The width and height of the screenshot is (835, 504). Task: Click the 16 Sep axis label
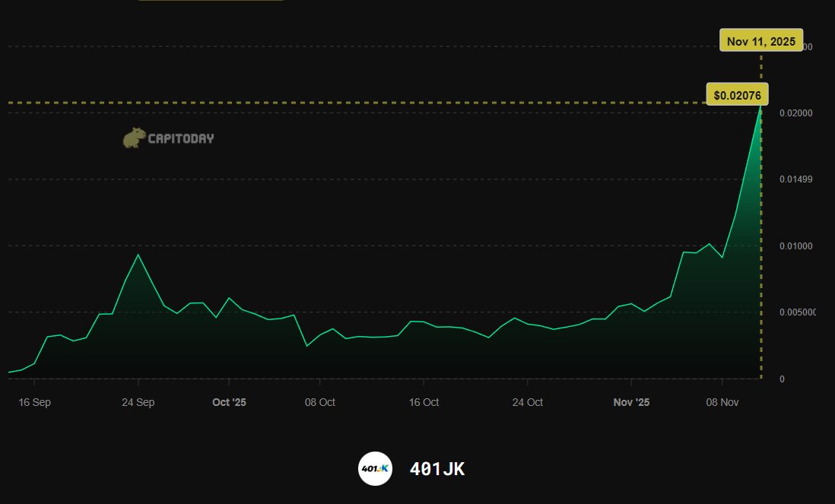click(35, 402)
